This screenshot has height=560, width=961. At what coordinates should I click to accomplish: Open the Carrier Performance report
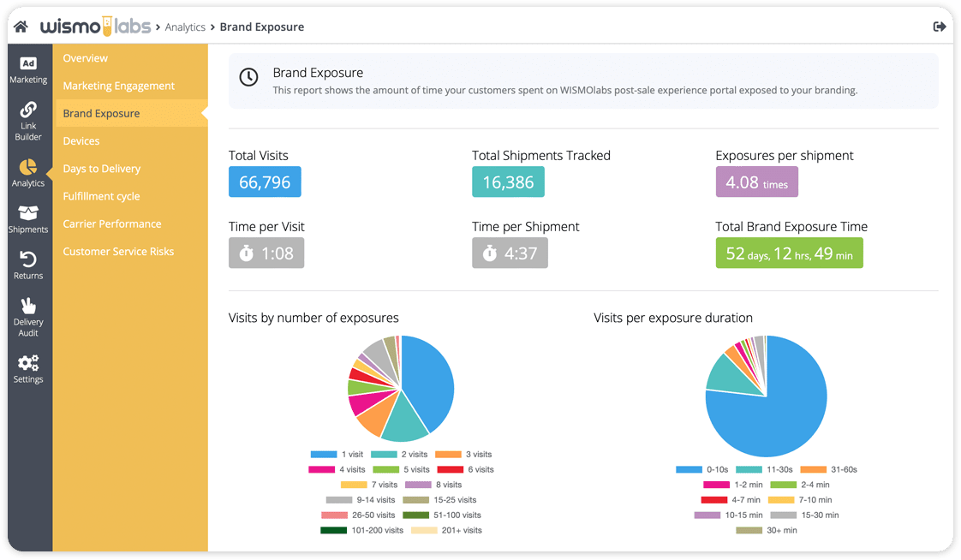coord(112,223)
